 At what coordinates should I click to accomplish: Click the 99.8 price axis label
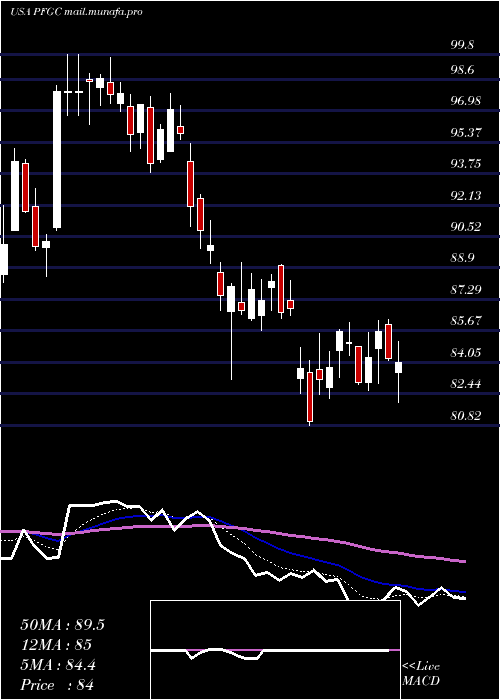(x=462, y=45)
